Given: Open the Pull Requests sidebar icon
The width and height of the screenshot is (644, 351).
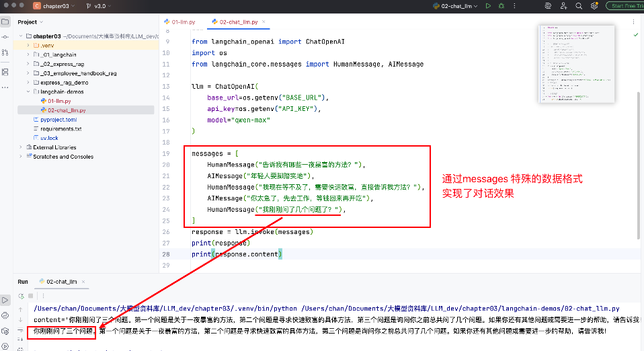Looking at the screenshot, I should click(5, 52).
